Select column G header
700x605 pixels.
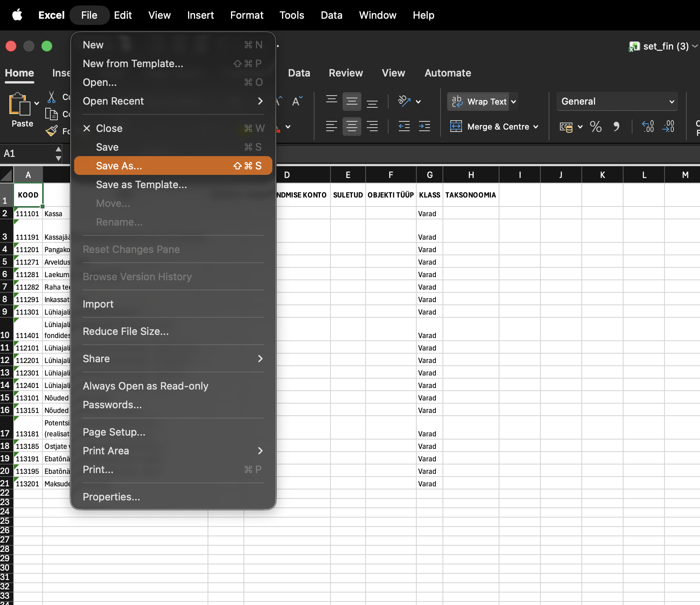click(429, 175)
